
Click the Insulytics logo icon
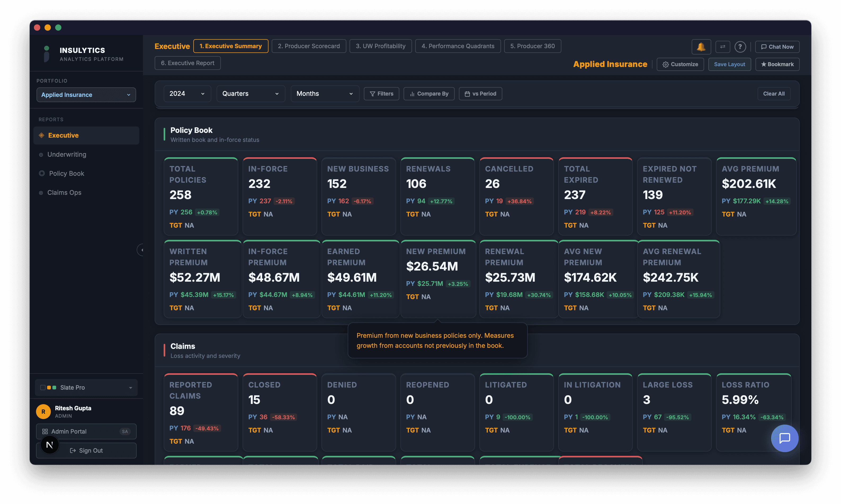(47, 54)
